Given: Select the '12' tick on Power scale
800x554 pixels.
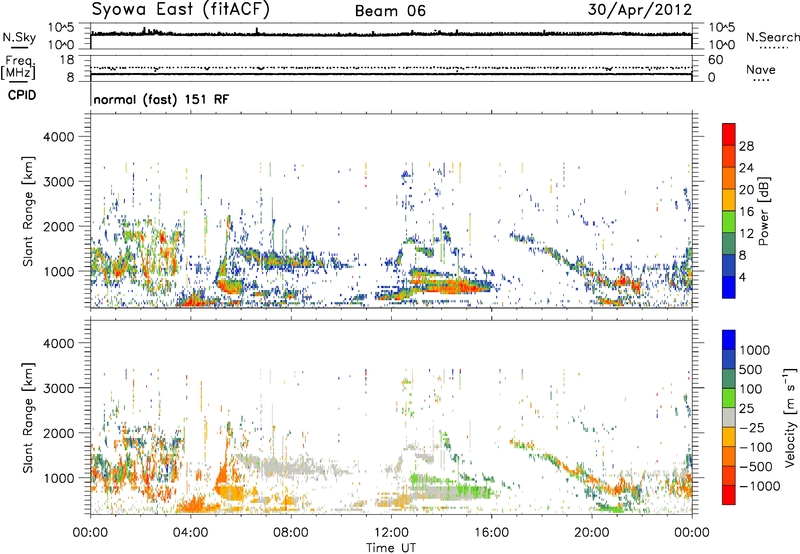Looking at the screenshot, I should pos(746,234).
